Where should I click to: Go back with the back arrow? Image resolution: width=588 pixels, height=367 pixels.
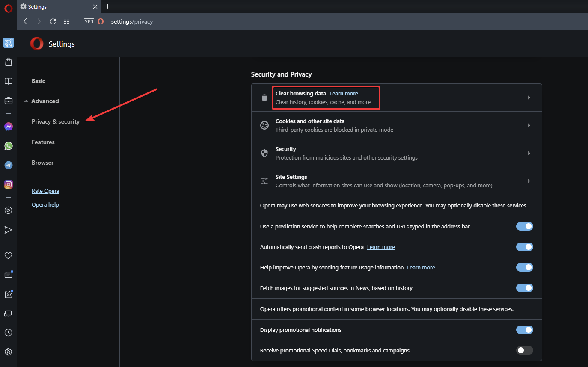coord(25,21)
